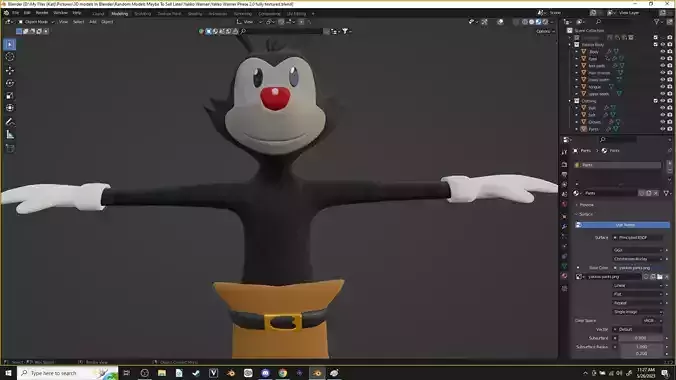Image resolution: width=676 pixels, height=380 pixels.
Task: Open the viewport Add menu
Action: 93,22
